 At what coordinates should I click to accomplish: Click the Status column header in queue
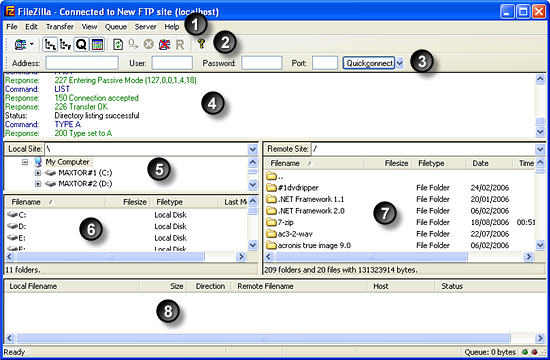pos(490,286)
